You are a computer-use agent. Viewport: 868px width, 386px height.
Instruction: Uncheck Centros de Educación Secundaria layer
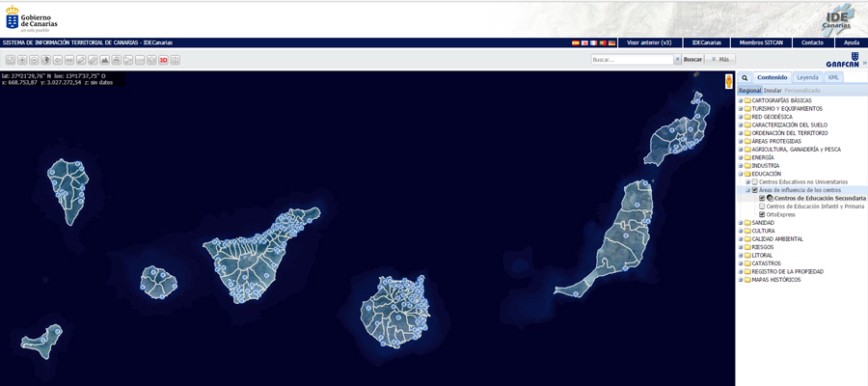tap(762, 198)
